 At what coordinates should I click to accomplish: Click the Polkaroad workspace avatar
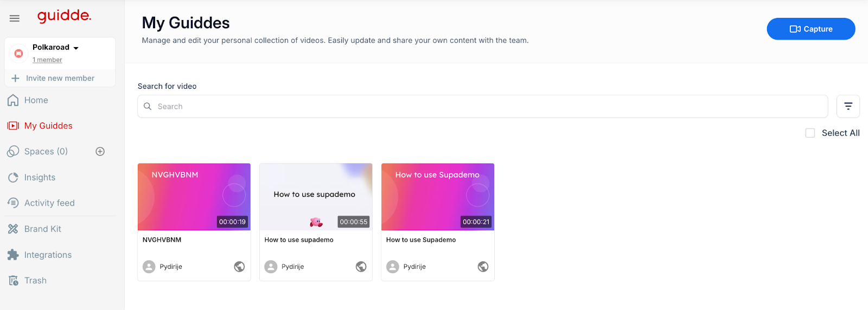point(18,53)
